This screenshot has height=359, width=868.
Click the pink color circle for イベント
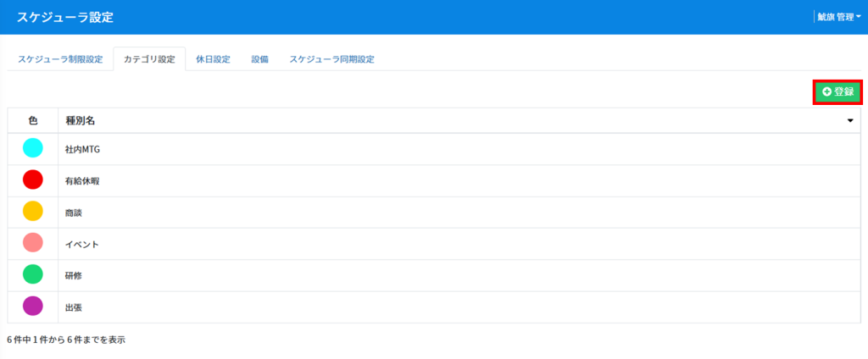pos(33,243)
